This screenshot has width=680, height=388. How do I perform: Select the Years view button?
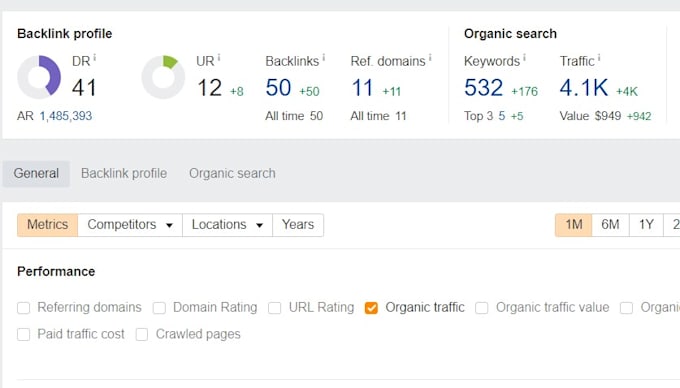point(298,225)
